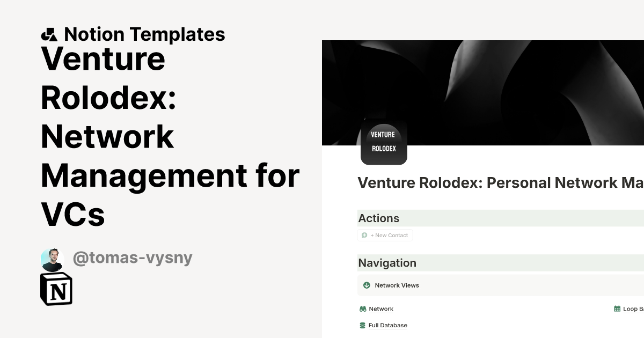This screenshot has height=338, width=644.
Task: Click the author's profile avatar photo
Action: (x=52, y=258)
